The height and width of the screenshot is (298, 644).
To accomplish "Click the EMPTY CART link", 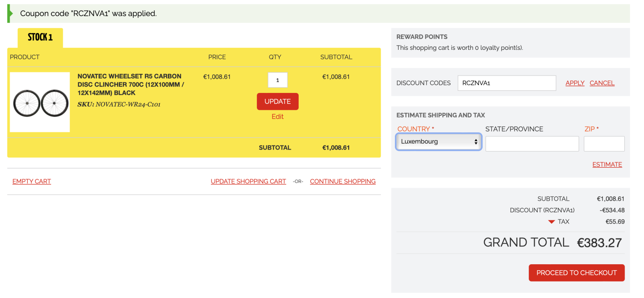I will (x=32, y=181).
